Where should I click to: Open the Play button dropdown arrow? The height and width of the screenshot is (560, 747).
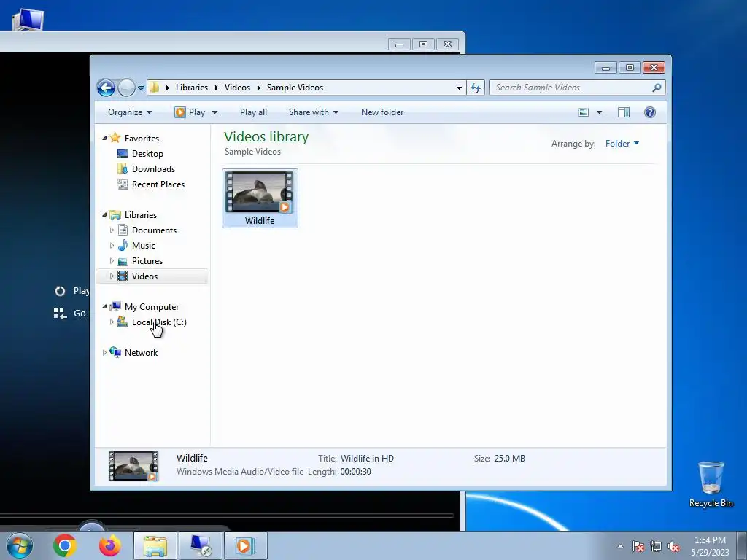pos(215,112)
